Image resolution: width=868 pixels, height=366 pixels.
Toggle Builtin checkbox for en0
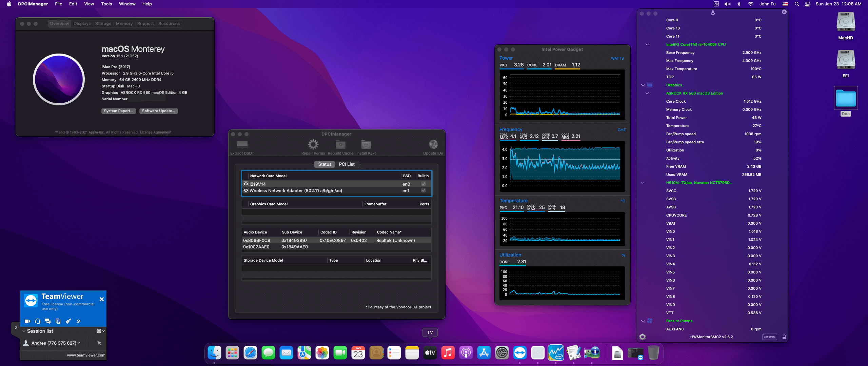coord(423,184)
